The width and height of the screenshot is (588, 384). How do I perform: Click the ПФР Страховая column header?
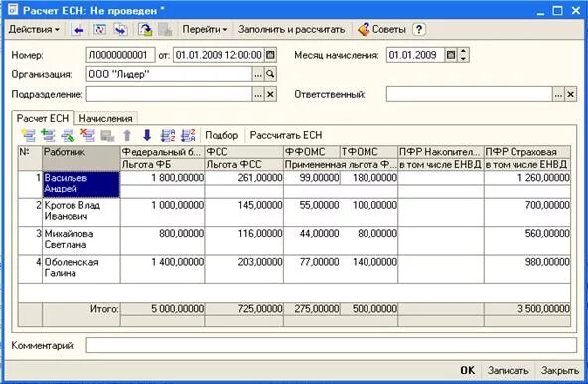[527, 152]
